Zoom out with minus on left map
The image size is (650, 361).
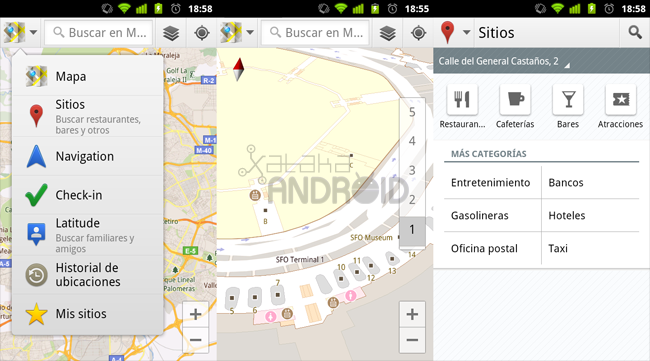195,340
